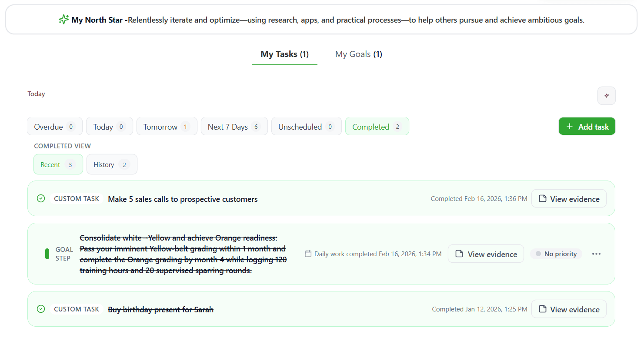Screen dimensions: 644x338
Task: Click the green vertical priority bar on goal step
Action: (x=47, y=254)
